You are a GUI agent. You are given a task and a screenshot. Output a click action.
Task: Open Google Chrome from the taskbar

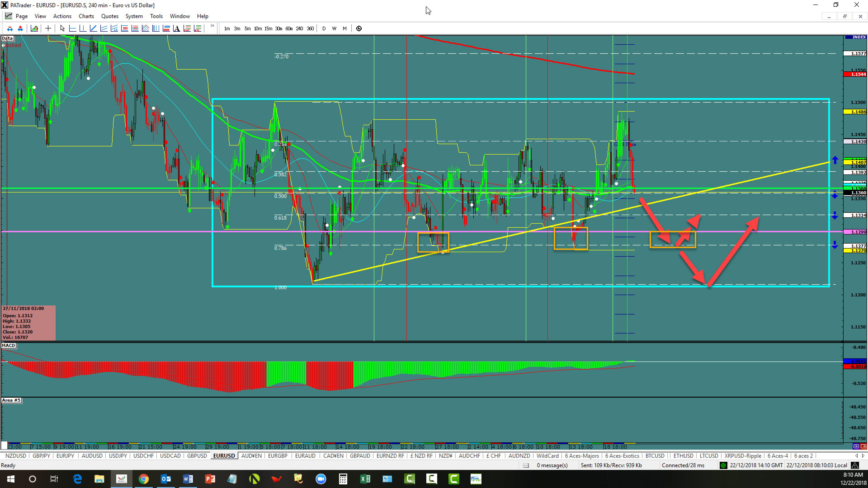(144, 479)
